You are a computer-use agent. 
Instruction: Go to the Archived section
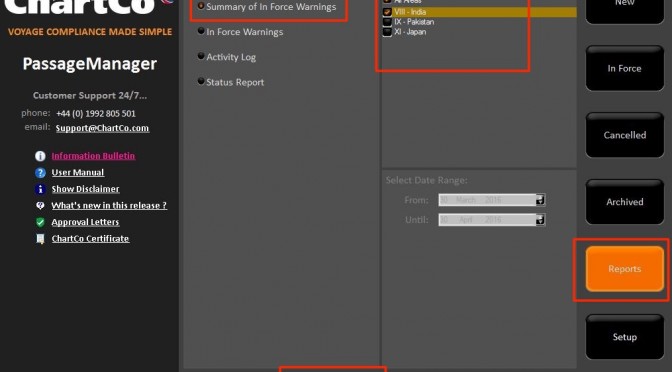(x=624, y=202)
